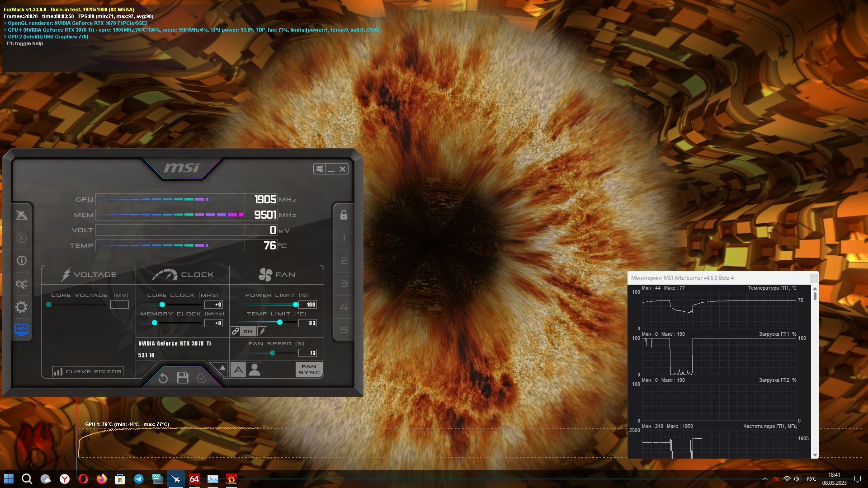The image size is (868, 488).
Task: Open Afterburner settings gear
Action: [x=21, y=307]
